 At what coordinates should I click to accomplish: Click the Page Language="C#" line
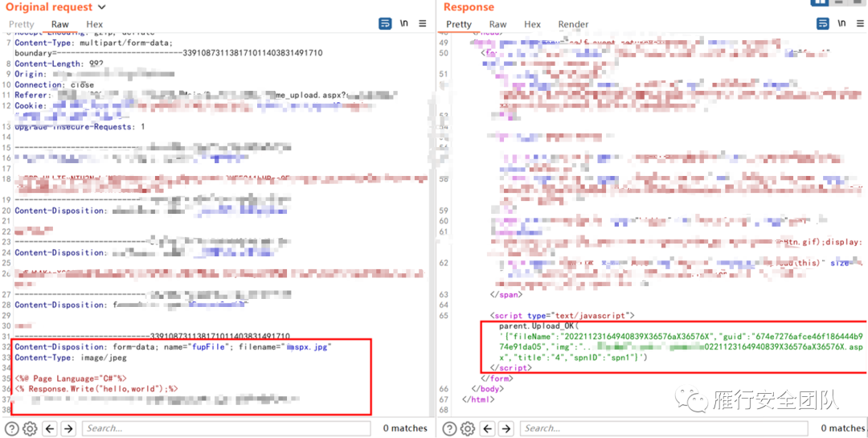(72, 379)
